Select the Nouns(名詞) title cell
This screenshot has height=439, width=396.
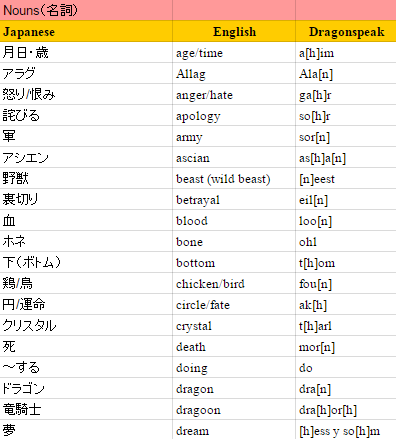pos(86,10)
